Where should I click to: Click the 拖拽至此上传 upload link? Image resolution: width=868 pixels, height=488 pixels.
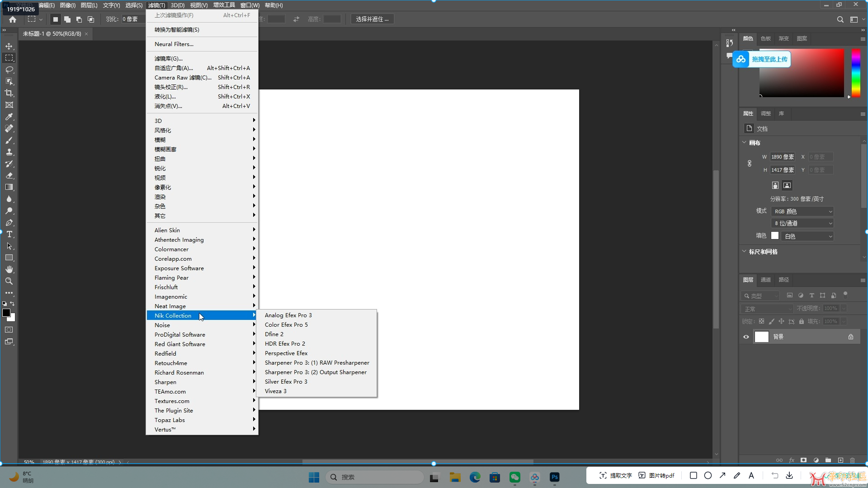pos(769,59)
